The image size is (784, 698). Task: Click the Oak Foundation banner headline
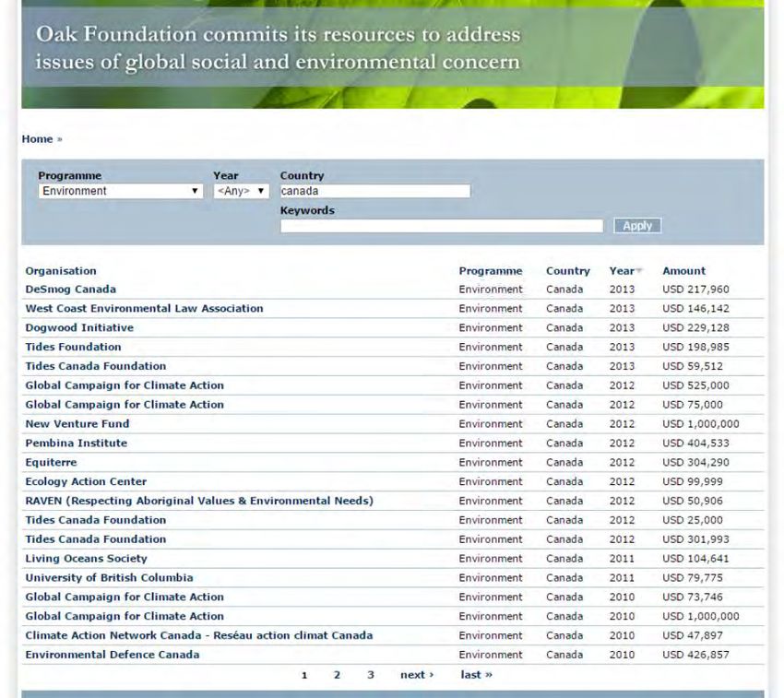click(278, 48)
